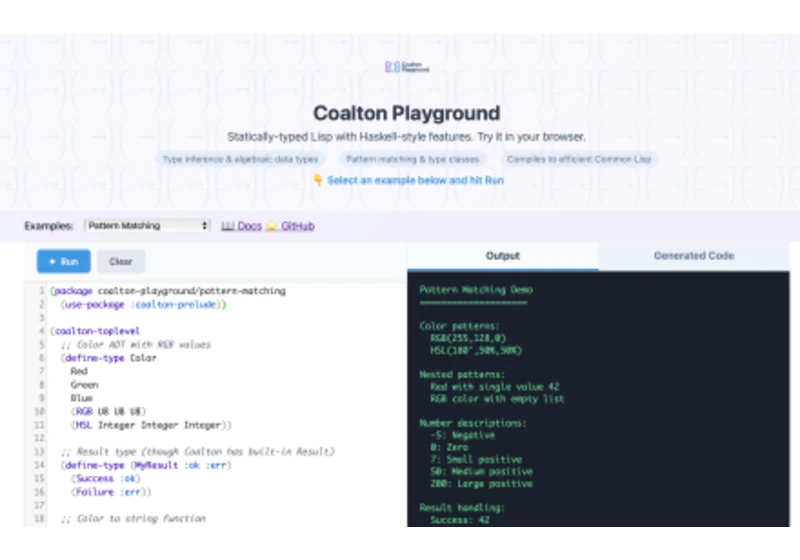Viewport: 800px width, 560px height.
Task: Clear the editor with the Clear button
Action: click(x=121, y=262)
